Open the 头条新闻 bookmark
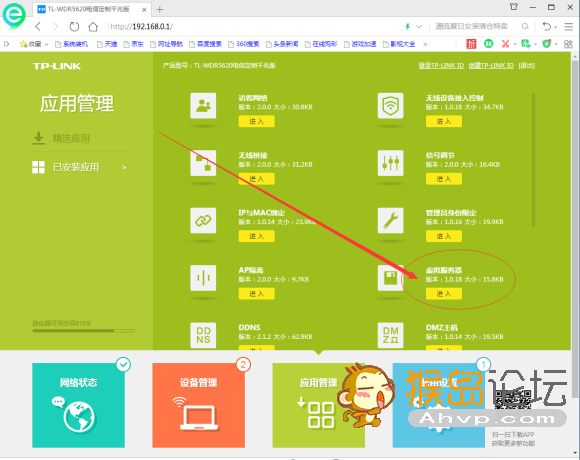Screen dimensions: 580x460 (282, 44)
